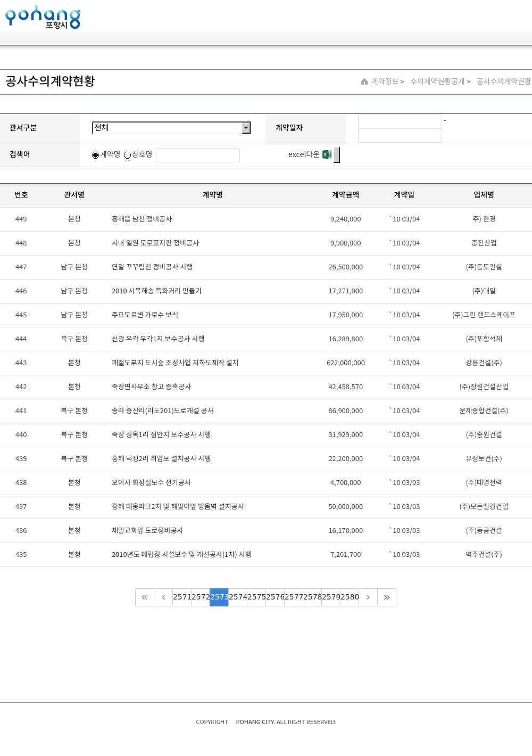Select the 계약명 radio button
Image resolution: width=532 pixels, height=756 pixels.
coord(96,155)
